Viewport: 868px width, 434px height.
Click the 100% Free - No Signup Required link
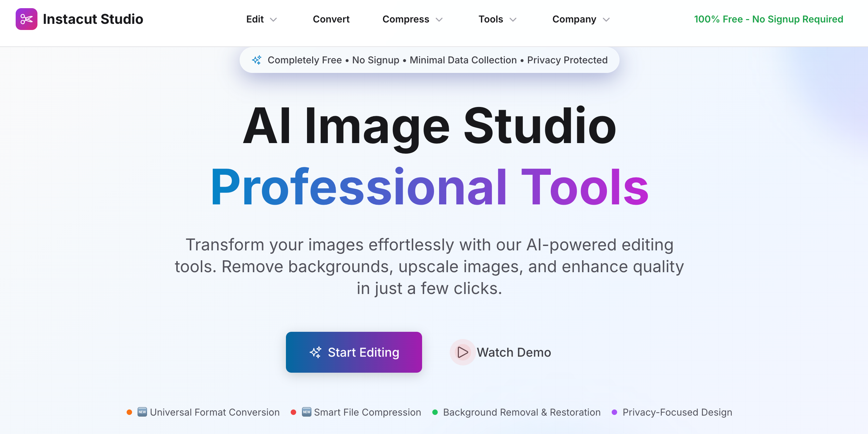(768, 19)
